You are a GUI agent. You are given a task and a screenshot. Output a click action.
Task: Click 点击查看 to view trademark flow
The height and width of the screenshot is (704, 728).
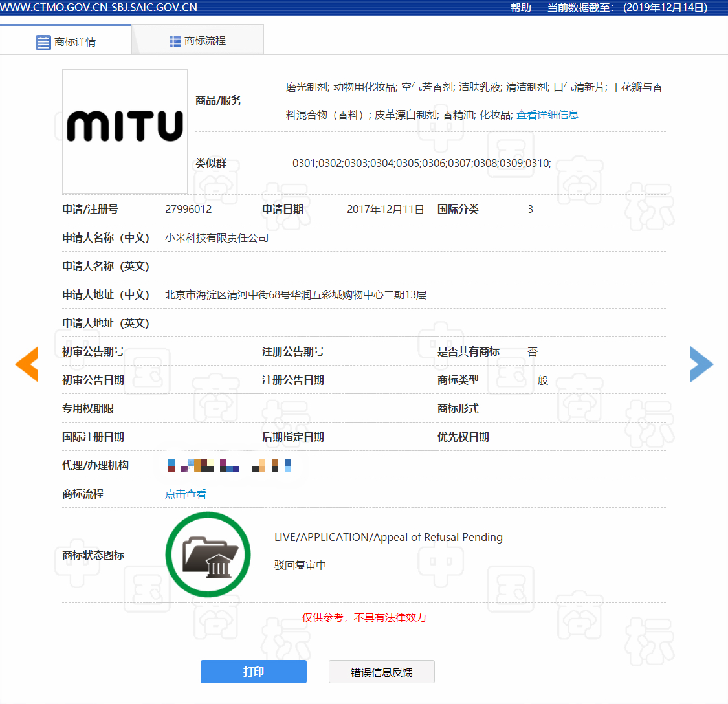185,494
